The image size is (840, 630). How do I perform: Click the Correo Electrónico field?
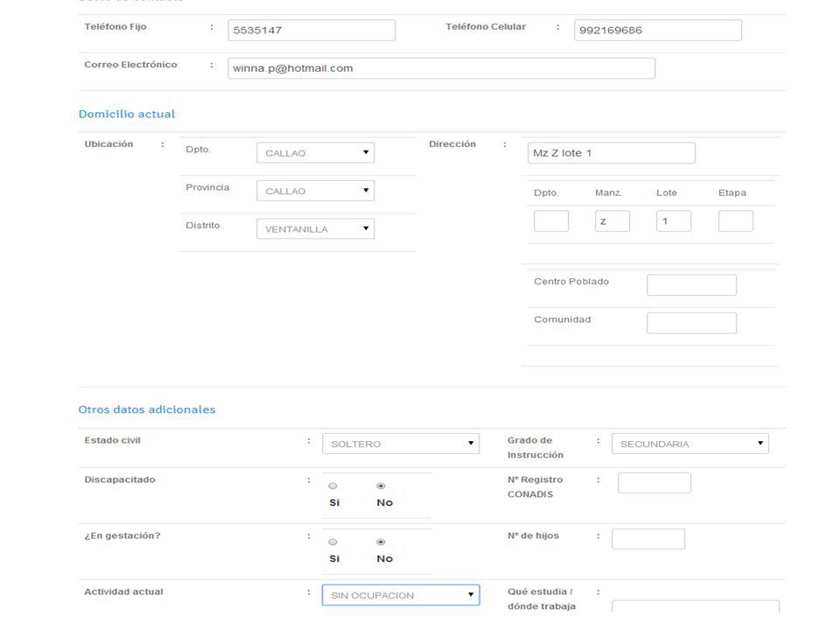[441, 68]
